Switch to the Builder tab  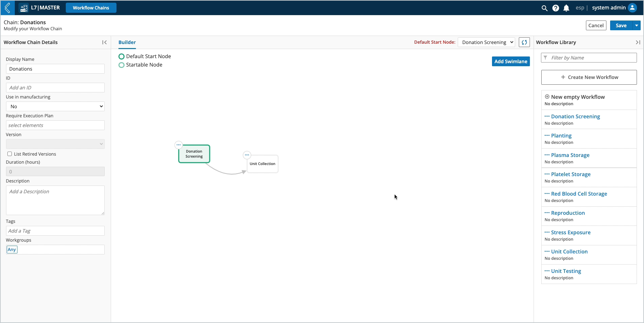[x=127, y=42]
